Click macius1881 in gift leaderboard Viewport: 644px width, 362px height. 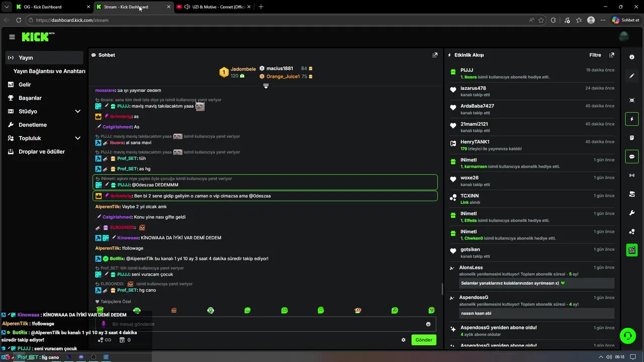280,68
